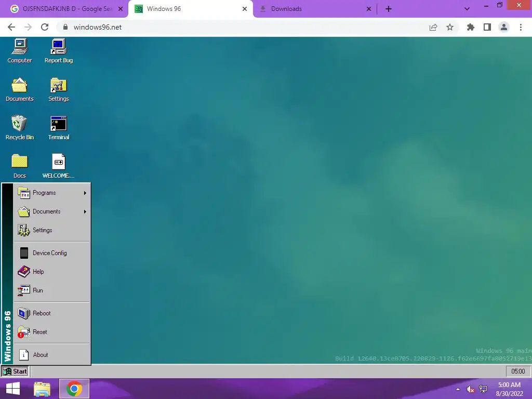The image size is (532, 399).
Task: Open a new browser tab
Action: point(389,9)
